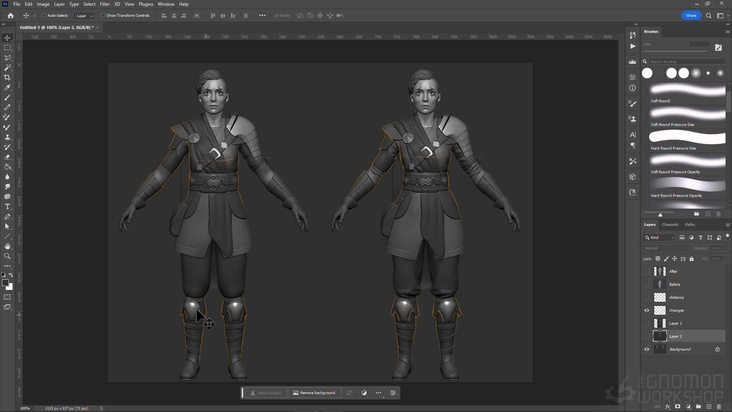
Task: Select the Crop tool
Action: 7,77
